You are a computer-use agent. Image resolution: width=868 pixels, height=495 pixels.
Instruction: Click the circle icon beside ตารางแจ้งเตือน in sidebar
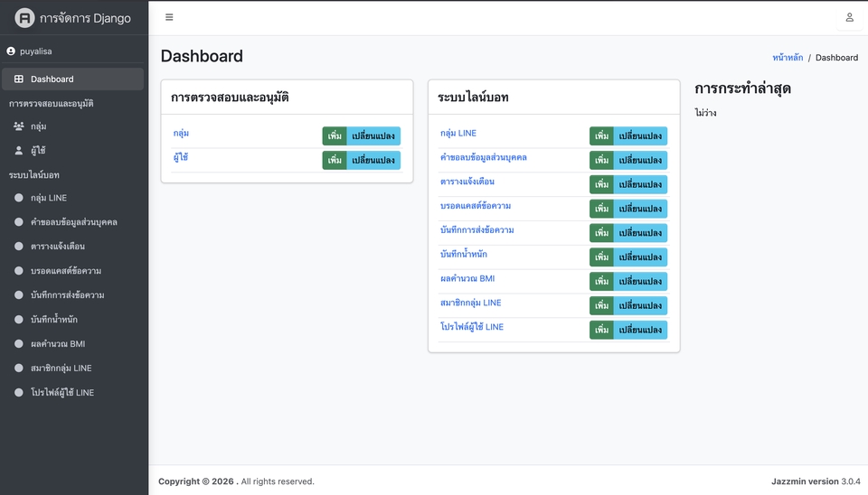(19, 247)
